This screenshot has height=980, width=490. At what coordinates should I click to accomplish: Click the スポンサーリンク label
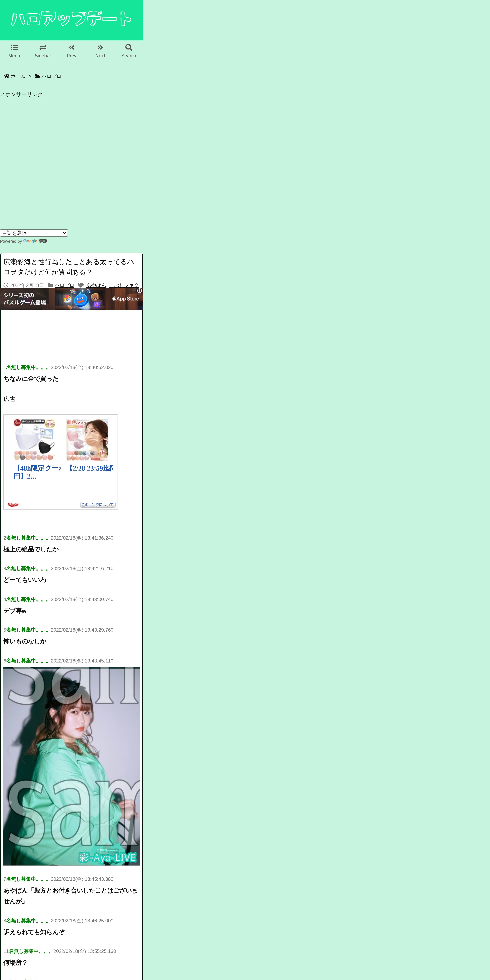coord(21,94)
